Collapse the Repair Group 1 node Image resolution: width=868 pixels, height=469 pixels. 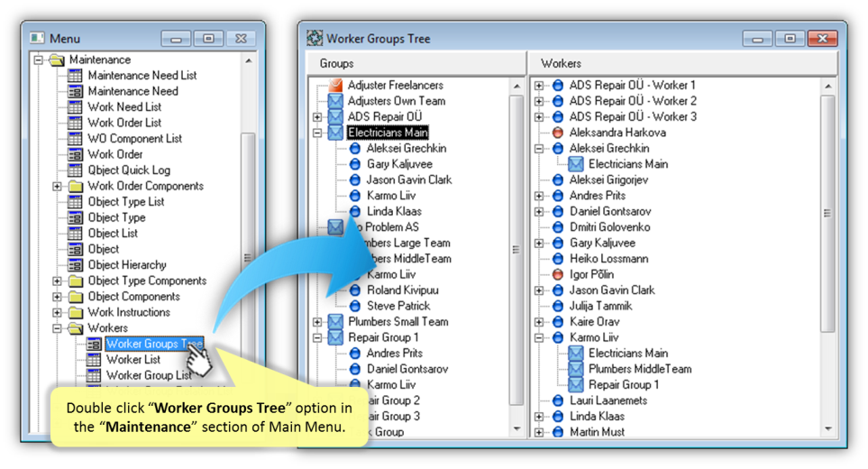pos(317,337)
